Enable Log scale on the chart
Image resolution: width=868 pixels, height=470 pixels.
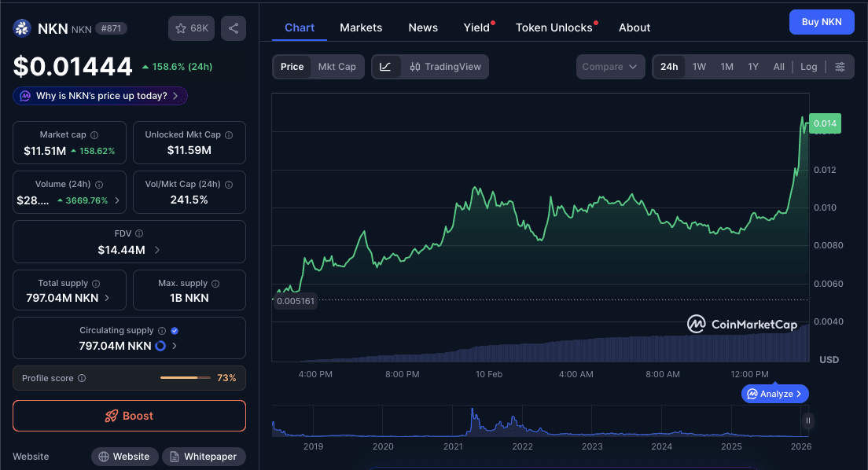point(808,66)
